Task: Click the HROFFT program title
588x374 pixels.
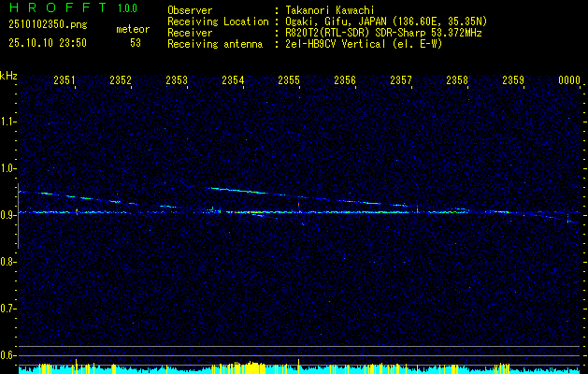Action: point(58,7)
